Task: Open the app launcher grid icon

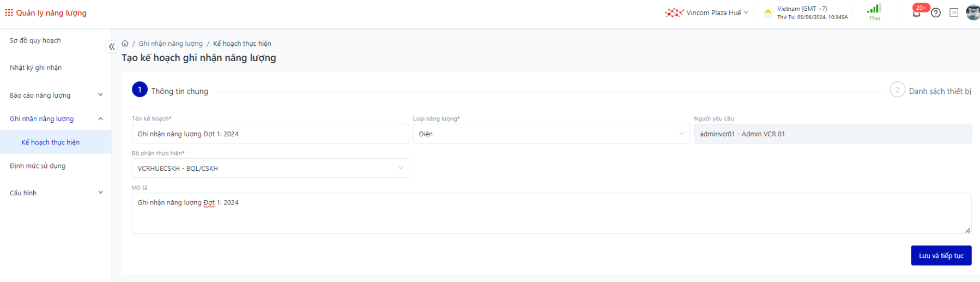Action: pyautogui.click(x=9, y=13)
